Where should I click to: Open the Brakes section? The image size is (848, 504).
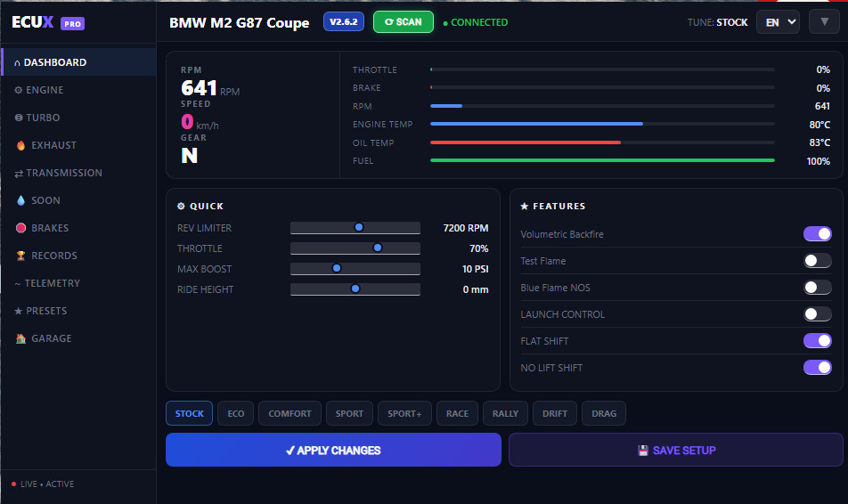click(79, 228)
